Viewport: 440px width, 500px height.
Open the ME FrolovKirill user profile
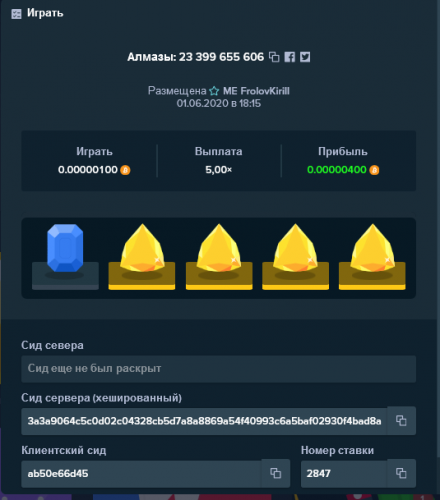[x=256, y=91]
